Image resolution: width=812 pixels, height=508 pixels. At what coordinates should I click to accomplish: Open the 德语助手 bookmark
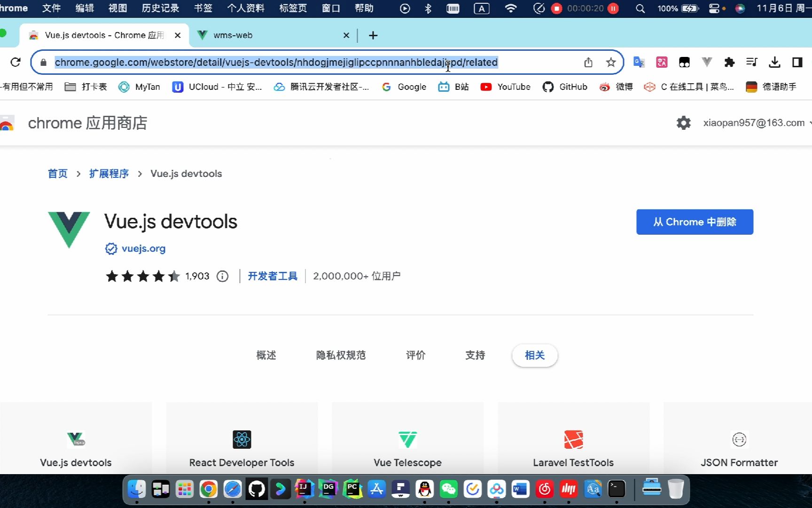(x=771, y=87)
